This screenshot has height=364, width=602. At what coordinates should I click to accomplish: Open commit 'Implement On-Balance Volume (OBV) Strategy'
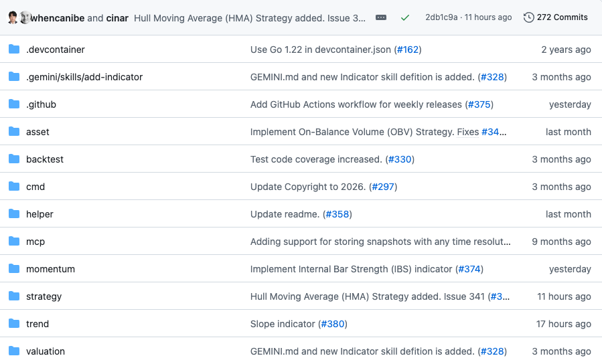352,132
